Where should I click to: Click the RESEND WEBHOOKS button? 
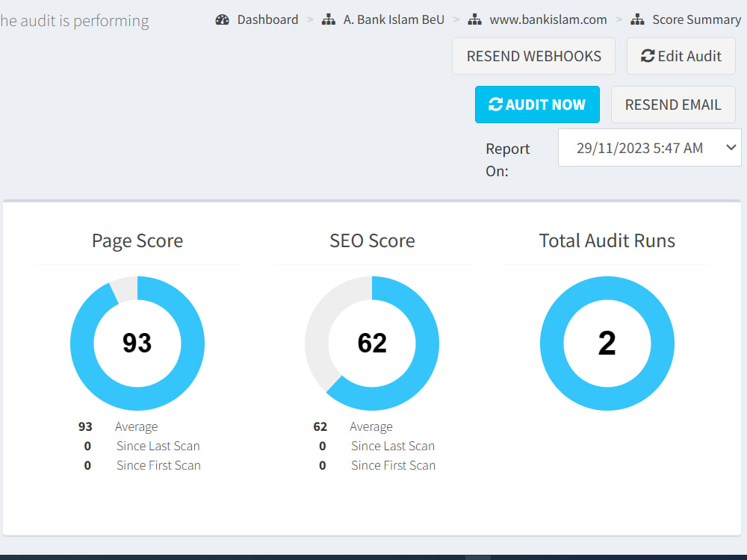click(533, 56)
